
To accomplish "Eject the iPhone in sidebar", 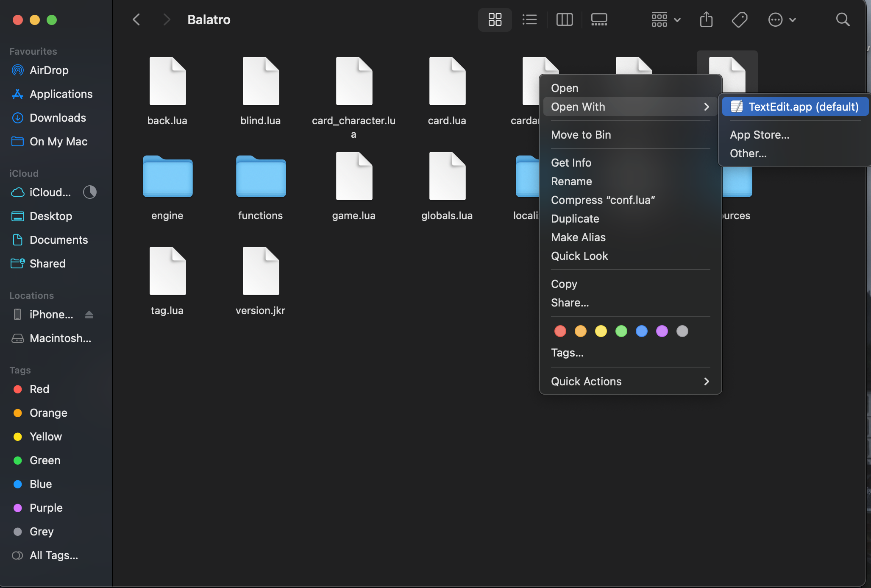I will 89,315.
